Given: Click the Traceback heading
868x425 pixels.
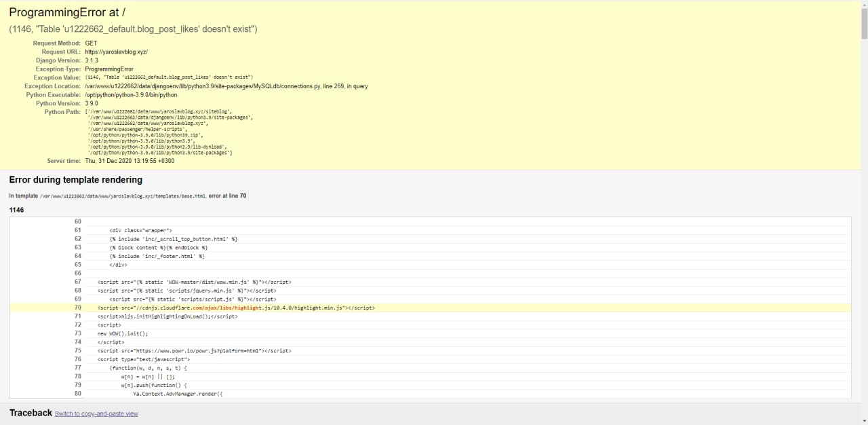Looking at the screenshot, I should click(31, 413).
